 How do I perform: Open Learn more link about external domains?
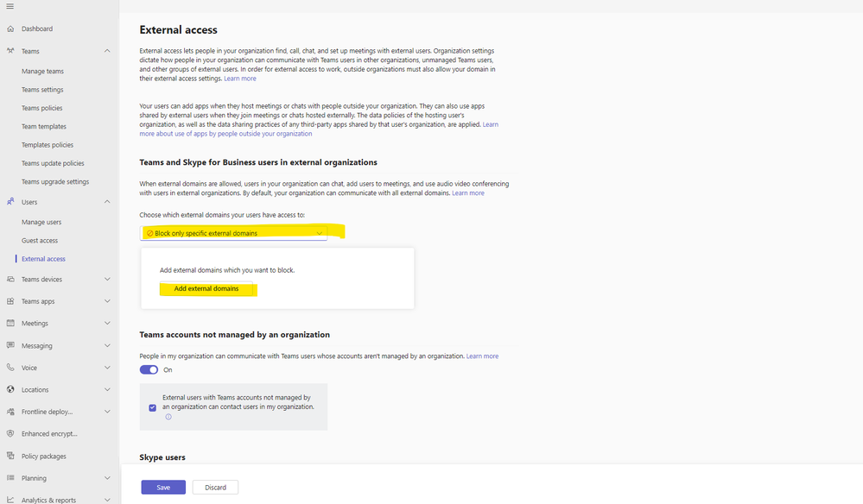[x=468, y=193]
